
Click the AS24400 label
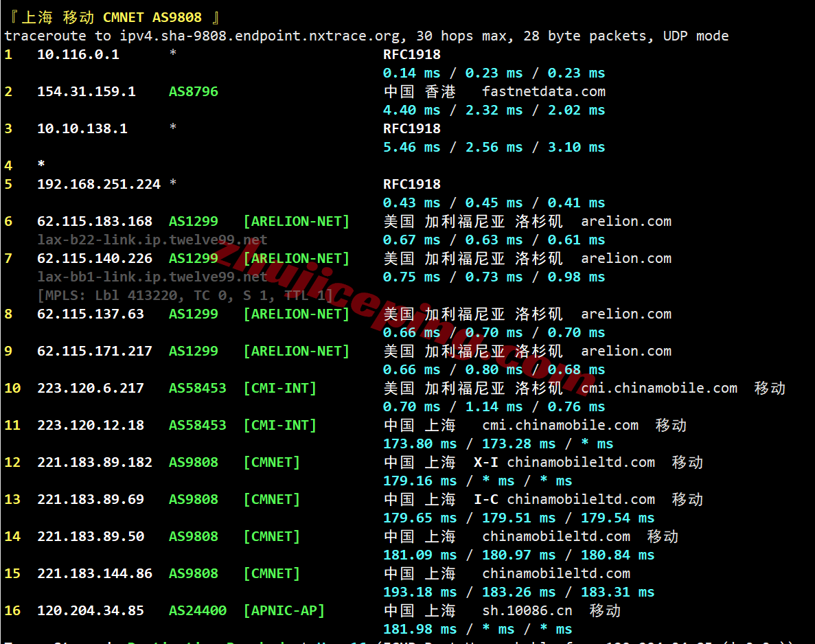click(198, 611)
